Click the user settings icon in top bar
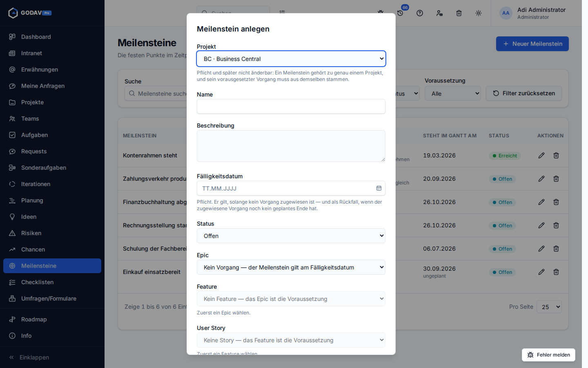This screenshot has width=588, height=368. point(439,13)
